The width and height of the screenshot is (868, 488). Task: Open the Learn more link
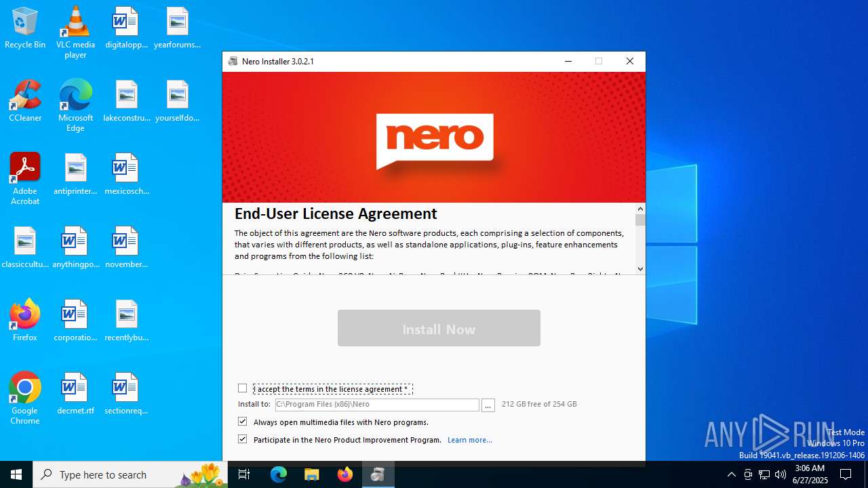click(x=470, y=440)
